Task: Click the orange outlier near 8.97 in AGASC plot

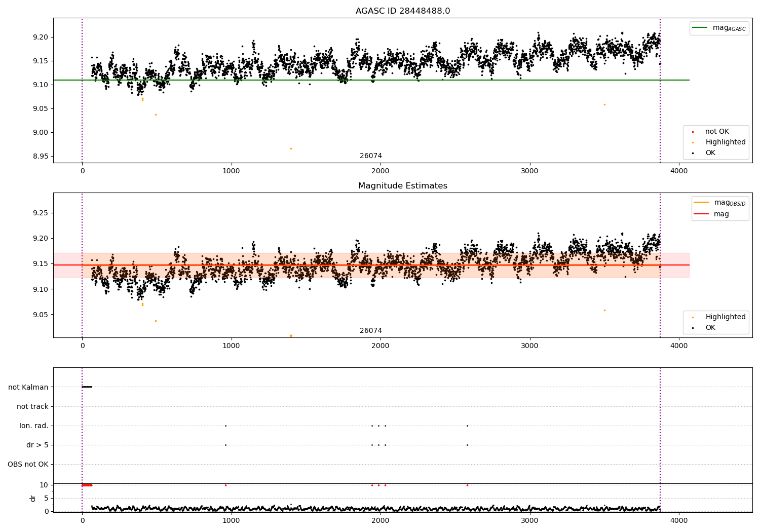Action: [291, 148]
